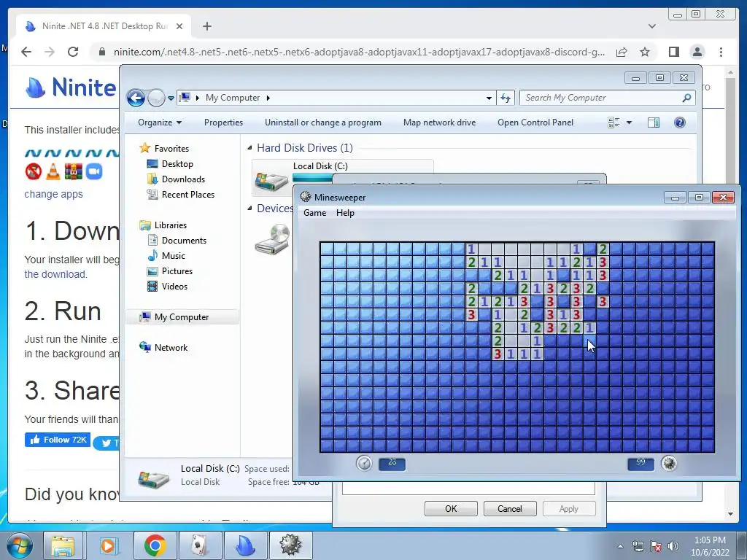Click the refresh icon beside Explorer address bar

click(x=505, y=98)
